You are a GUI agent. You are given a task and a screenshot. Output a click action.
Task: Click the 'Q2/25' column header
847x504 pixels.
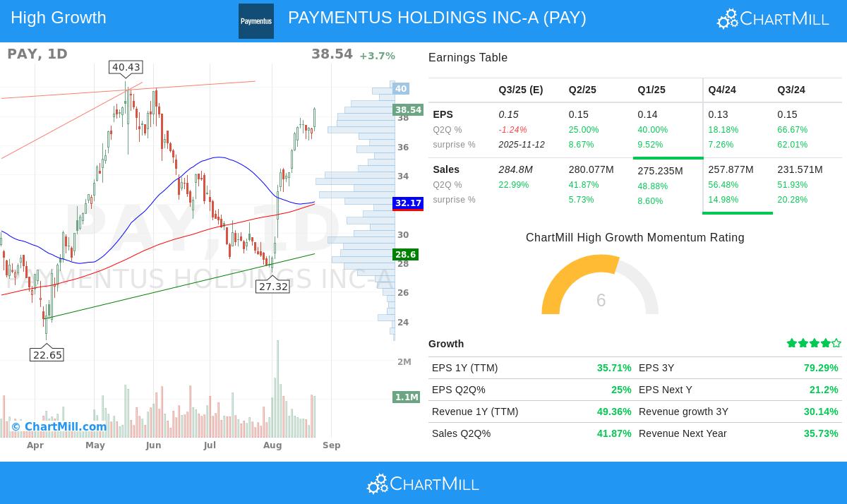582,90
